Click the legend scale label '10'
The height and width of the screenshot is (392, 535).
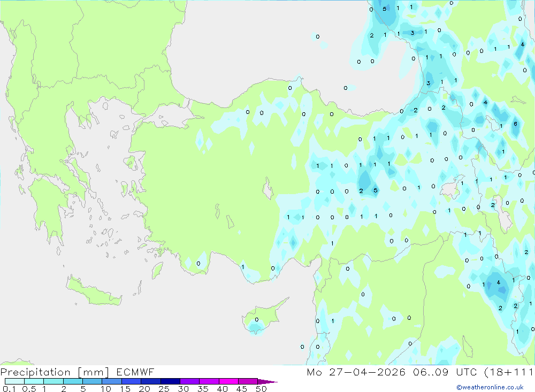coord(105,389)
